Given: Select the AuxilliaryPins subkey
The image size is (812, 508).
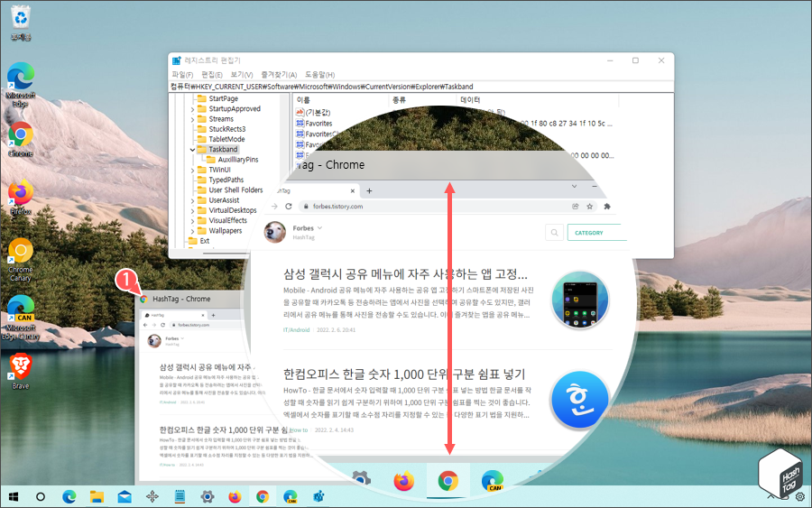Looking at the screenshot, I should (x=237, y=160).
